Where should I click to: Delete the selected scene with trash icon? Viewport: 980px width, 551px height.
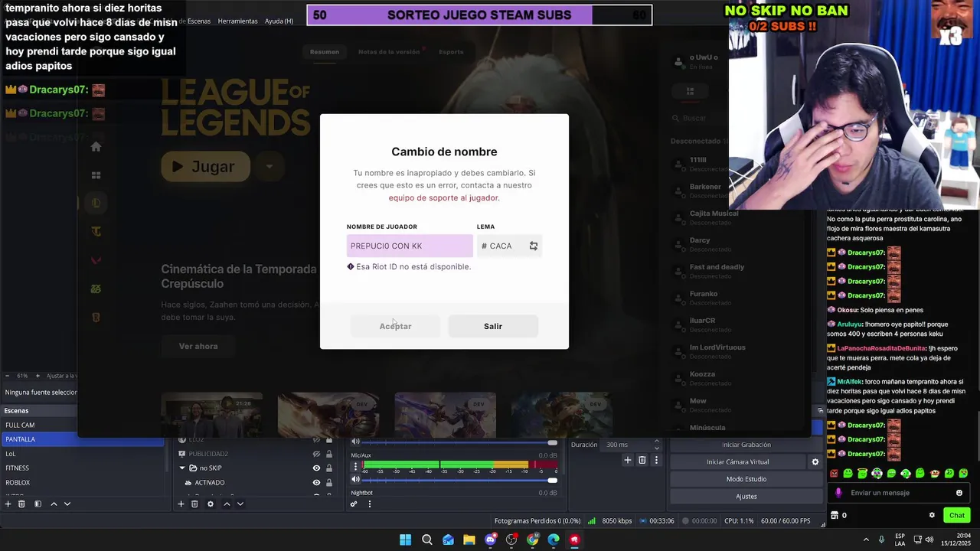[21, 504]
